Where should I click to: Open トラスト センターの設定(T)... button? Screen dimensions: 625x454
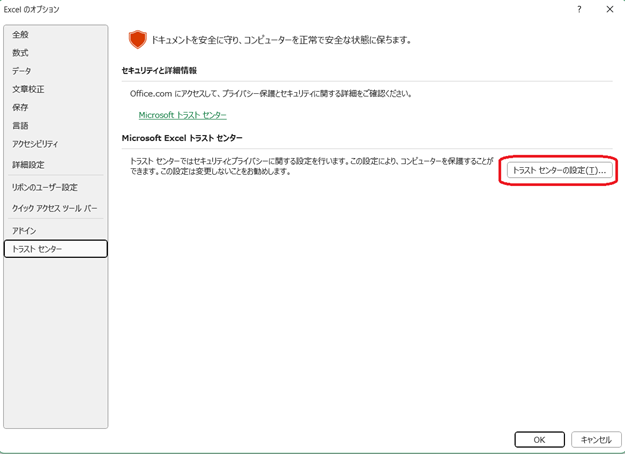(559, 170)
